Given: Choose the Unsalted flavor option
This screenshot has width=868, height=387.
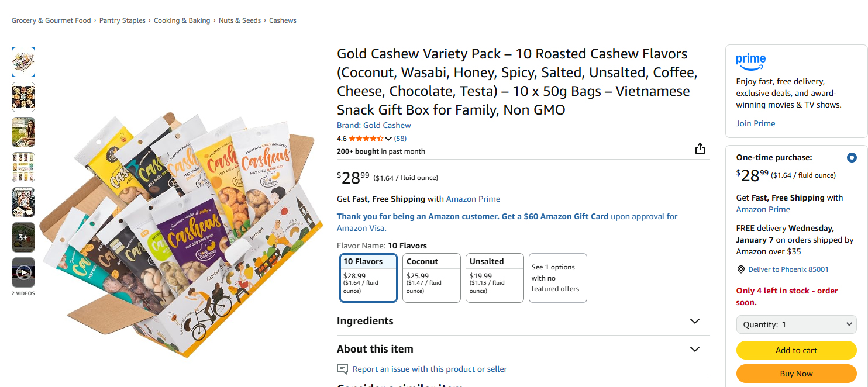Looking at the screenshot, I should coord(495,278).
